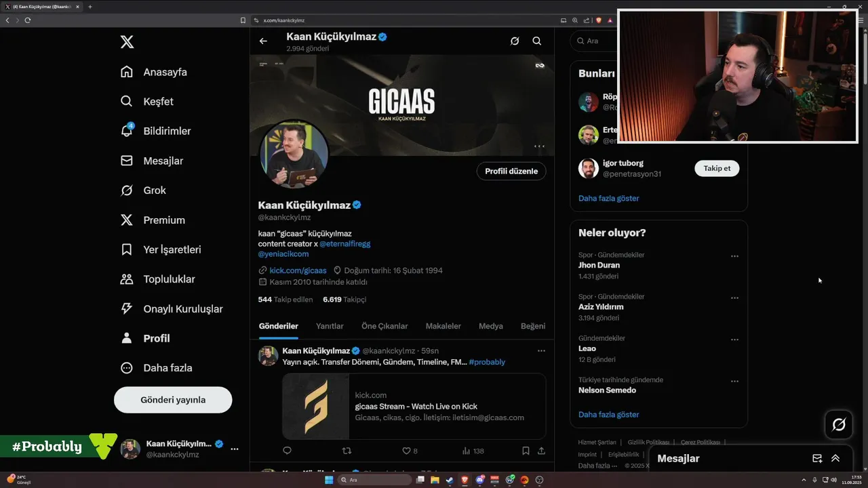Open the profile avatar picture
The width and height of the screenshot is (868, 488).
pos(294,155)
